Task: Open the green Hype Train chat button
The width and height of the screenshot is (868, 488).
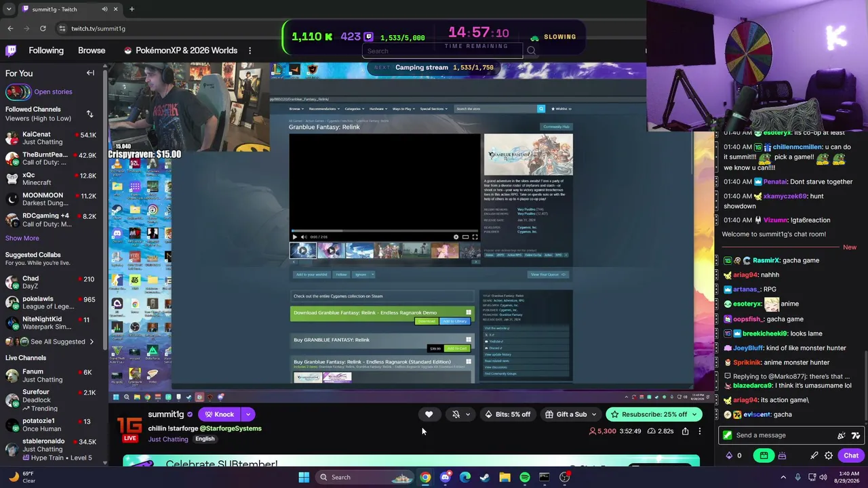Action: 764,455
